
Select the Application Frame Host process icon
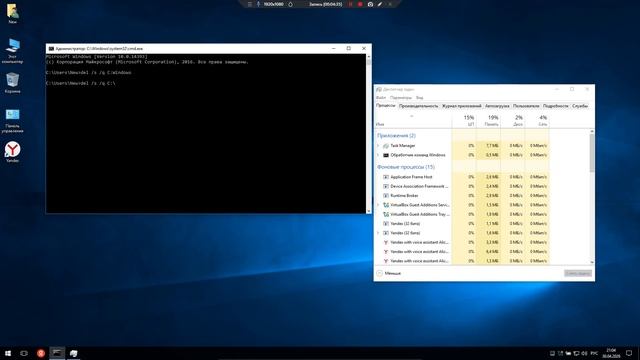(x=386, y=177)
